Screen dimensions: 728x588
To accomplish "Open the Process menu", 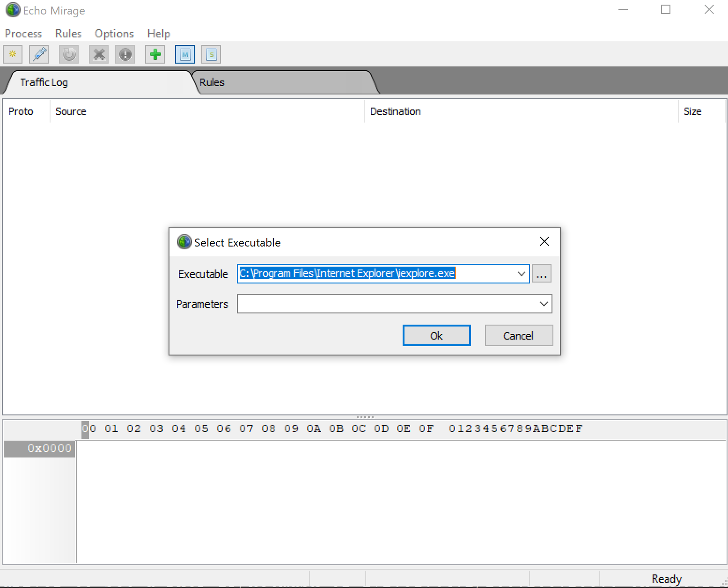I will point(23,33).
